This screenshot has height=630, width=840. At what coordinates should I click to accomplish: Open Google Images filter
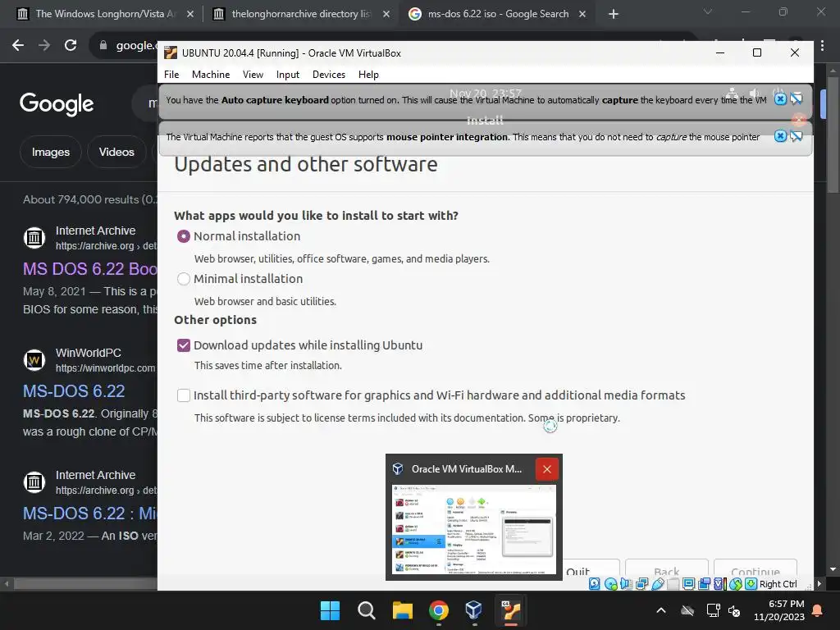(x=50, y=152)
